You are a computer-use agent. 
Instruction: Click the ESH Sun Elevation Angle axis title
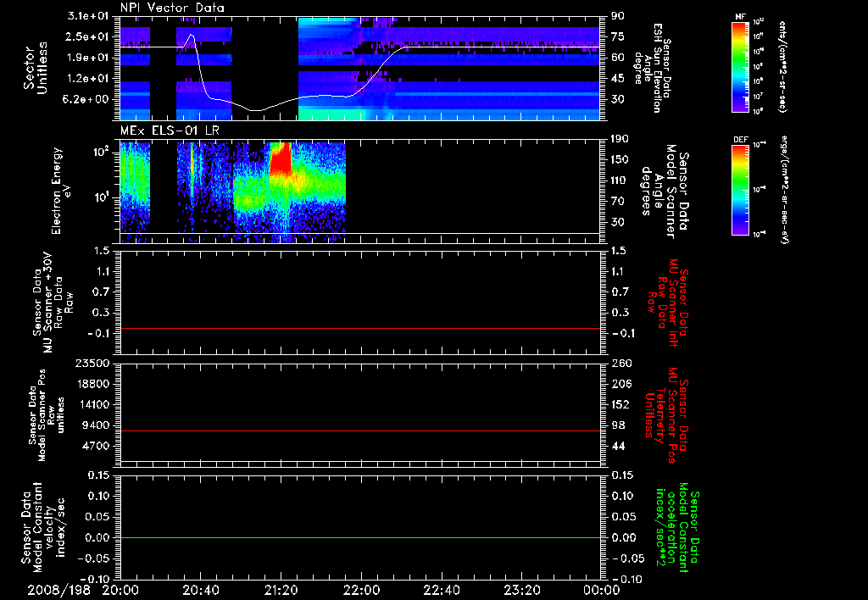tap(653, 68)
